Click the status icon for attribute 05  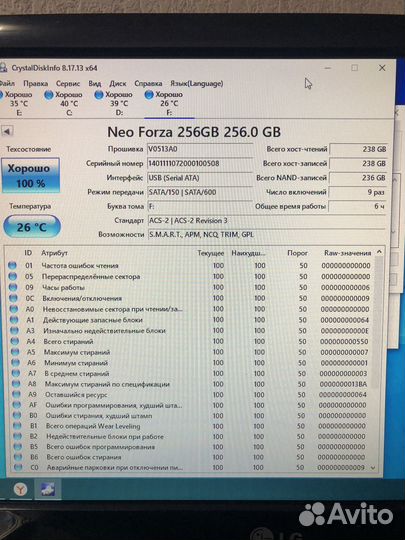pyautogui.click(x=12, y=276)
